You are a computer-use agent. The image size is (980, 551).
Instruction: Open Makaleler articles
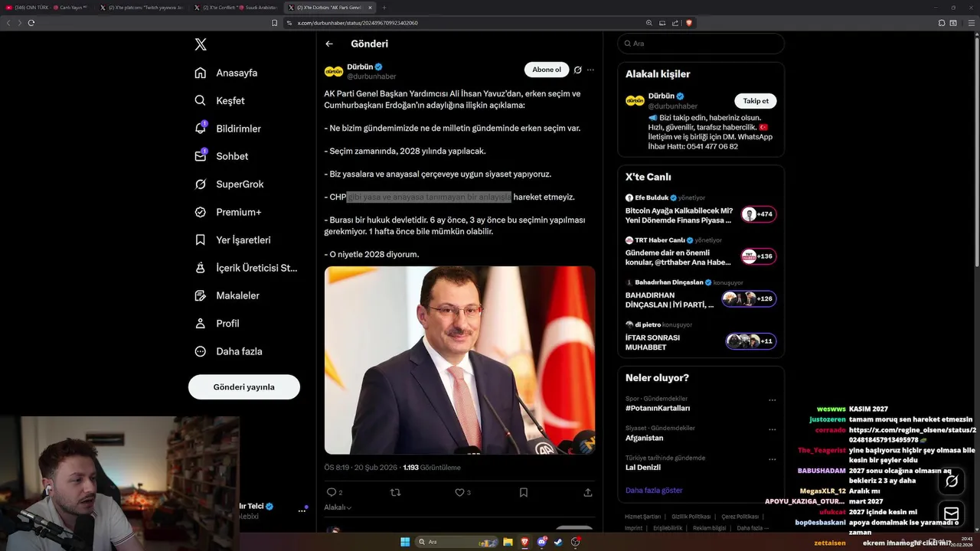(227, 295)
